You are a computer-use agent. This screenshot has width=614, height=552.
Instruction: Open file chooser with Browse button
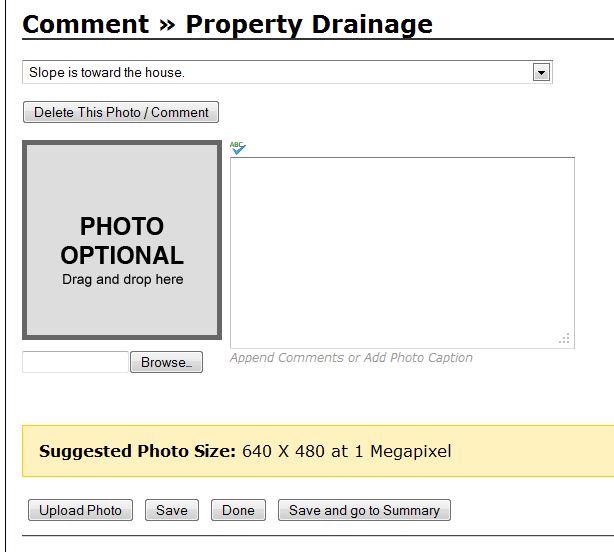[x=166, y=362]
